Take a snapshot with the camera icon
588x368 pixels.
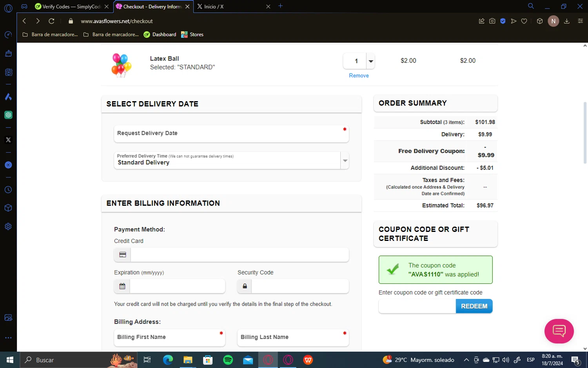pos(492,21)
